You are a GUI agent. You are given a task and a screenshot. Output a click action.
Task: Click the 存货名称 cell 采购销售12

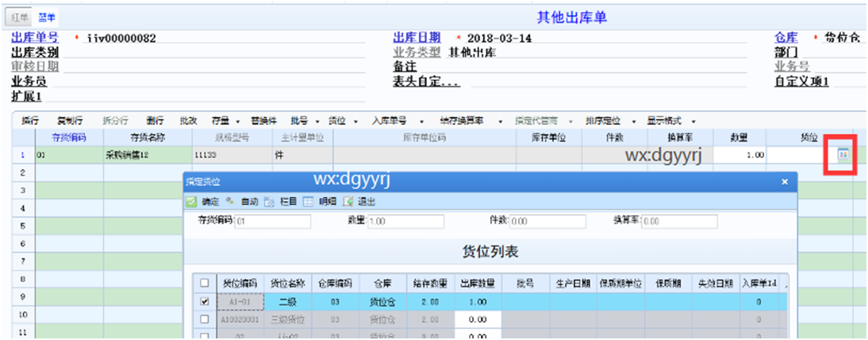148,155
